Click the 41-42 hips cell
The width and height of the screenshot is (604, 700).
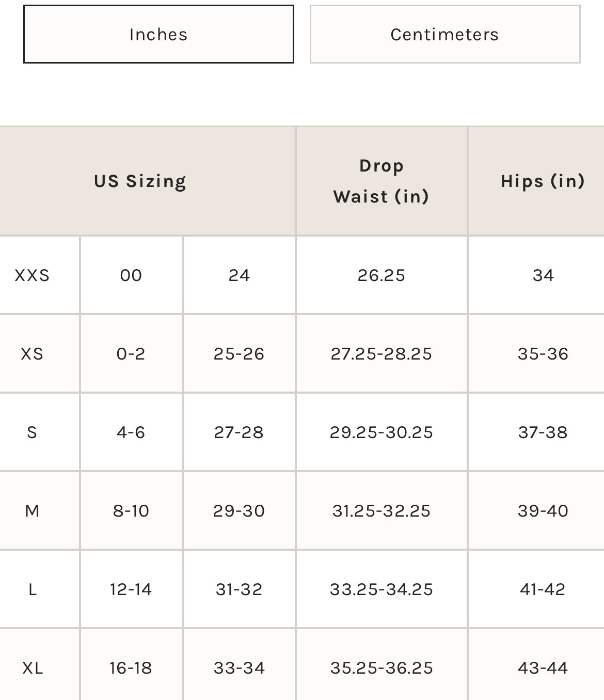(543, 589)
